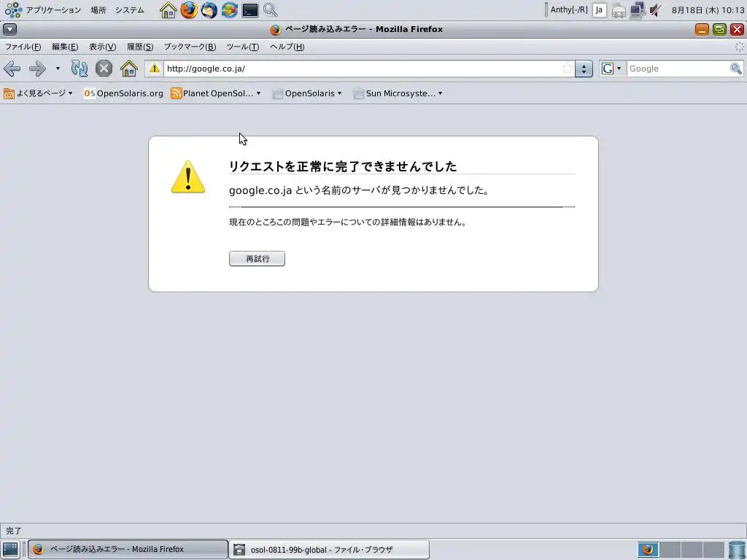Launch Thunderbird mail from top panel
Image resolution: width=747 pixels, height=560 pixels.
click(x=209, y=10)
